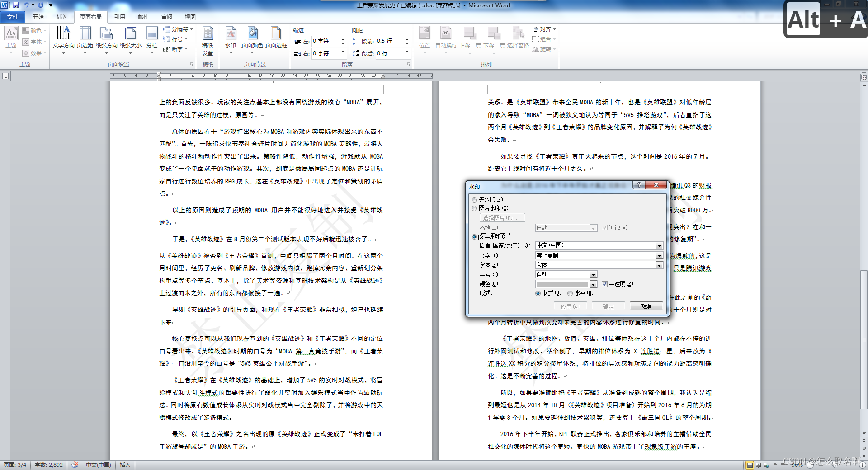The width and height of the screenshot is (868, 470).
Task: Click the 取消 cancel button
Action: [x=646, y=306]
